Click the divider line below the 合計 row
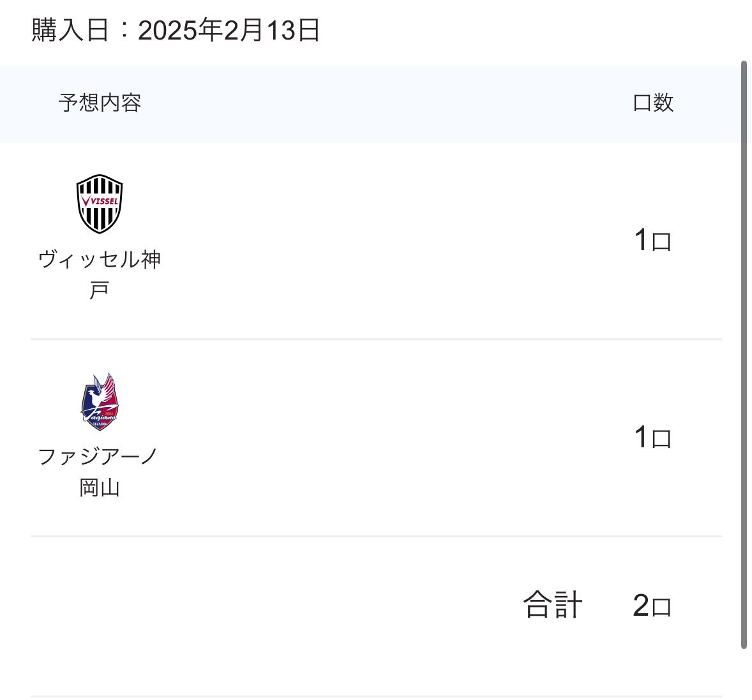 pos(376,696)
